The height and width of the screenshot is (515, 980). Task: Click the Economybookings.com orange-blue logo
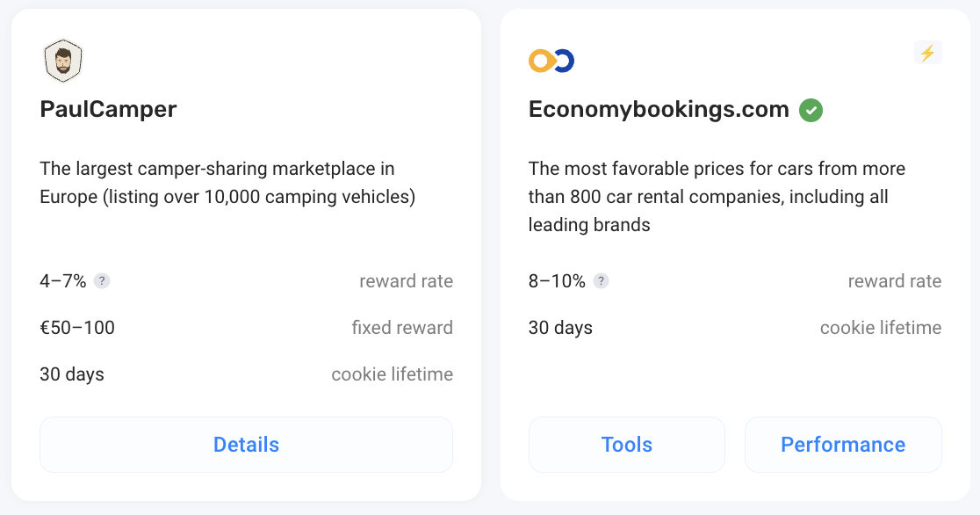click(x=551, y=61)
